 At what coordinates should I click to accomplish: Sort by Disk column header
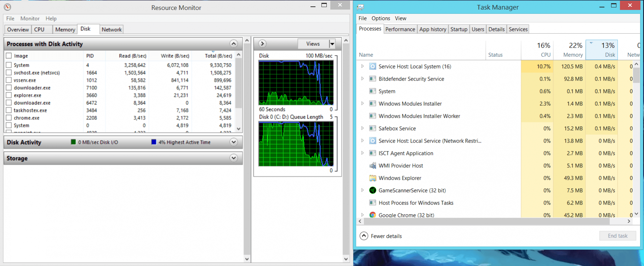pos(602,50)
